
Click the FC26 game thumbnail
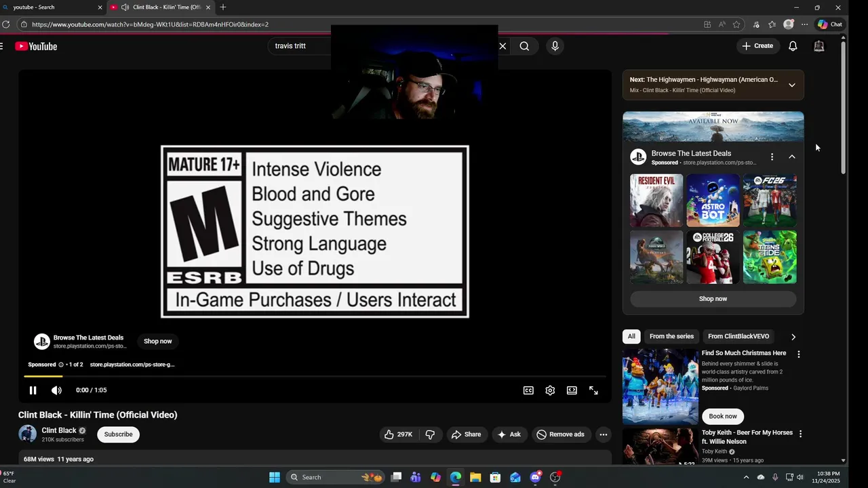[770, 201]
